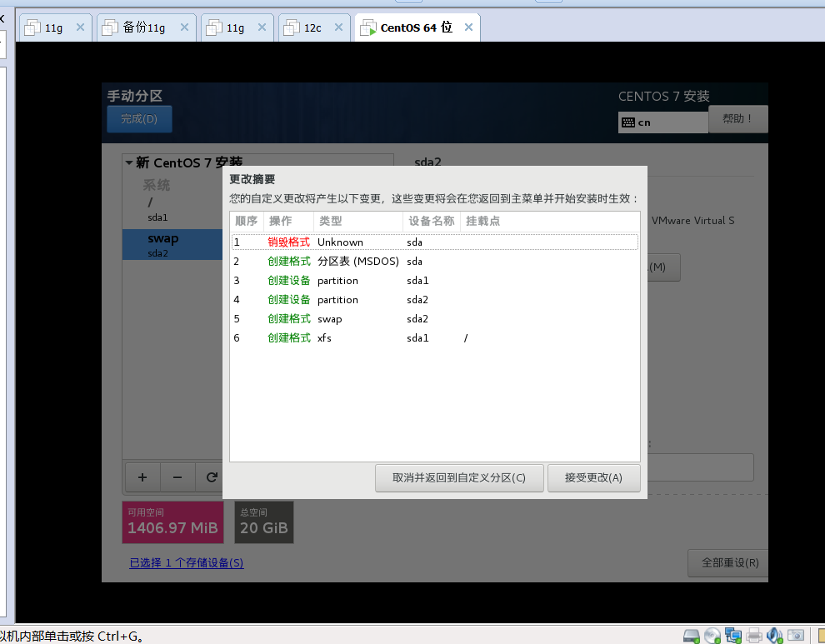825x644 pixels.
Task: Click 接受更改(A) button
Action: (593, 477)
